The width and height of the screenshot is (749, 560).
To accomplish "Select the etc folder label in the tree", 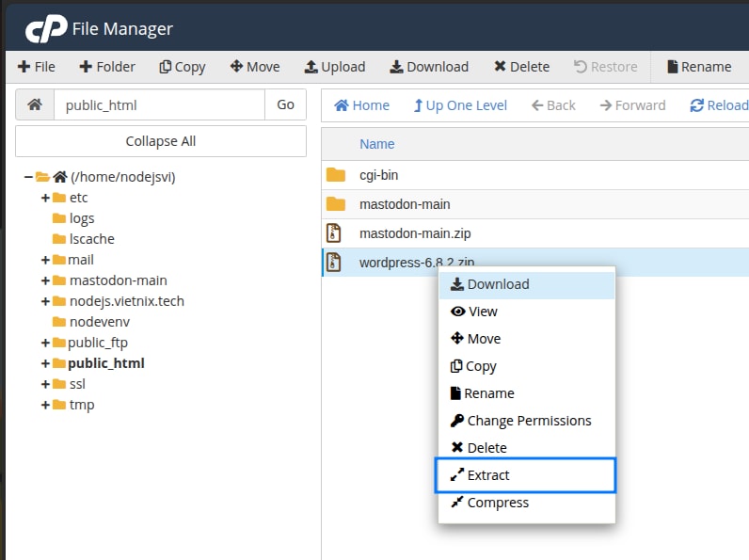I will coord(78,198).
